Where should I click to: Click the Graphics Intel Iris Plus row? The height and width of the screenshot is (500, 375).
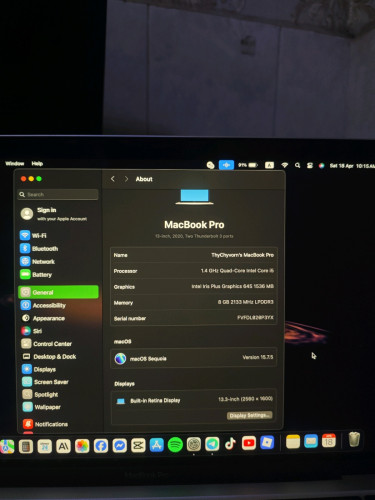coord(194,286)
